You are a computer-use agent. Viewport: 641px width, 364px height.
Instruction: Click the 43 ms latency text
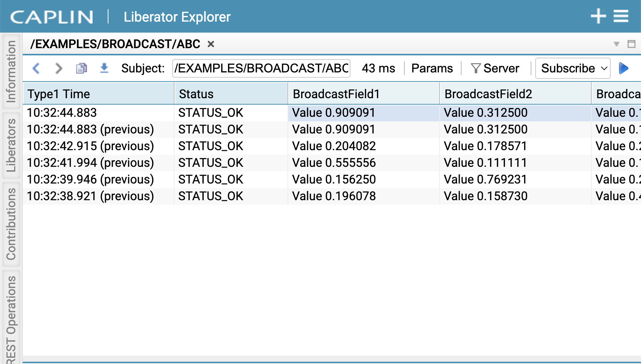(378, 68)
